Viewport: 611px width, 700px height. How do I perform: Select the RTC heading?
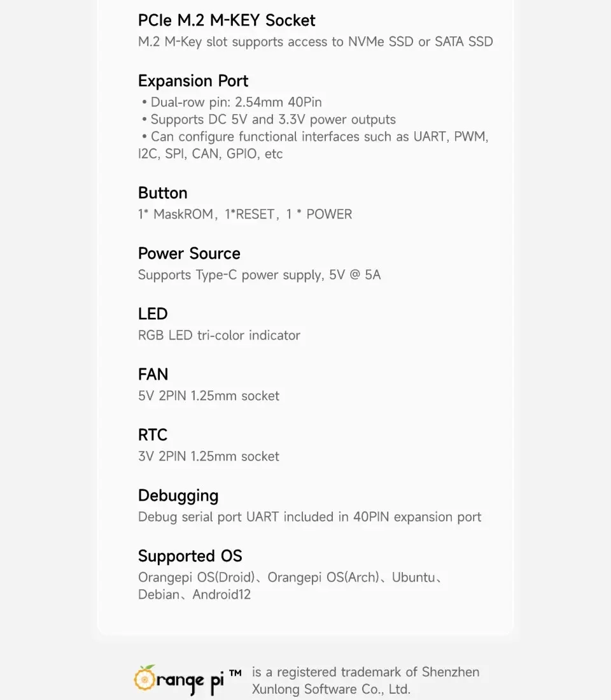coord(153,435)
